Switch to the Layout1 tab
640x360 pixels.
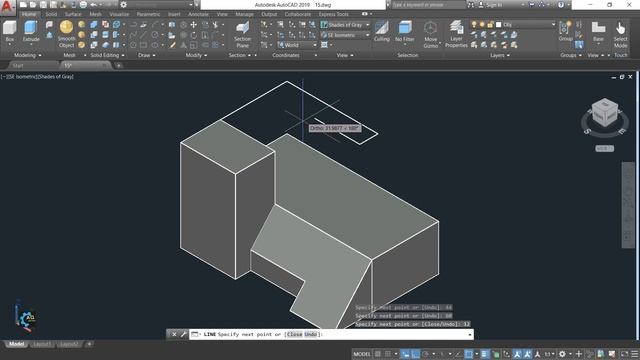point(42,344)
